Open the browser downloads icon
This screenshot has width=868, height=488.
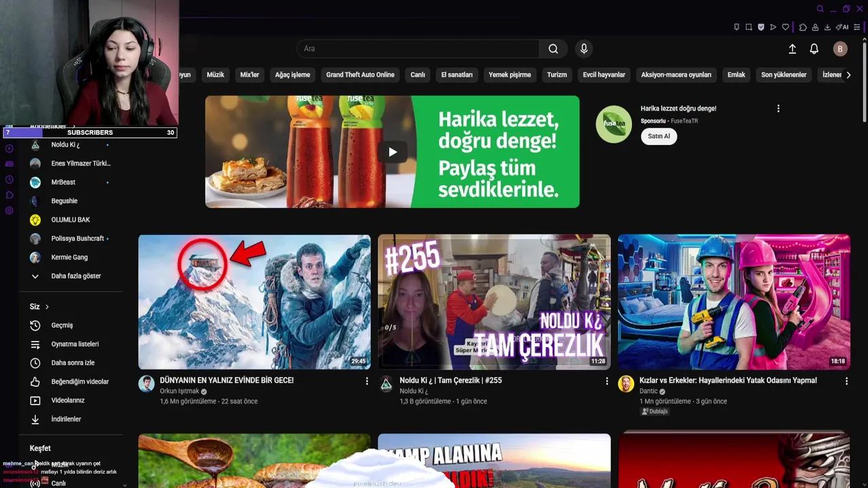827,27
